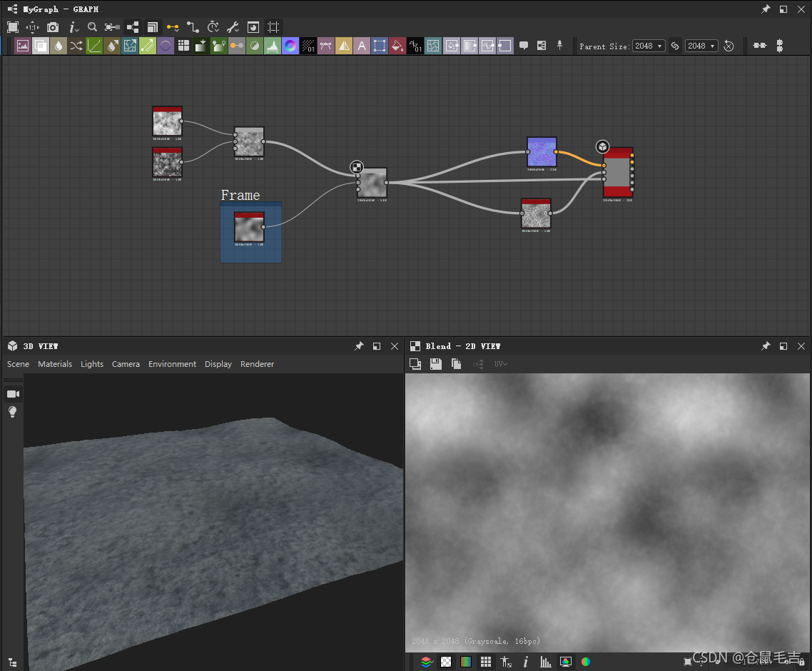Add SVG node (bezier curve icon)
Viewport: 812px width, 671px height.
click(x=326, y=46)
